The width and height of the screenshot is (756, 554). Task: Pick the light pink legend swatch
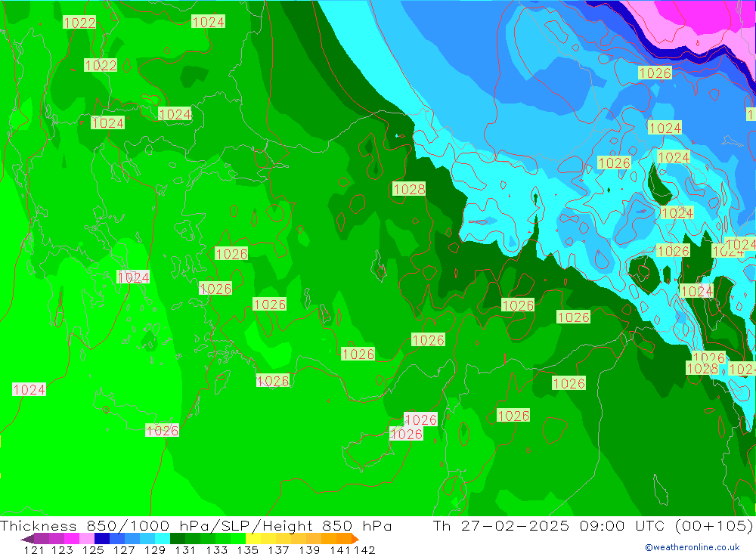[87, 539]
